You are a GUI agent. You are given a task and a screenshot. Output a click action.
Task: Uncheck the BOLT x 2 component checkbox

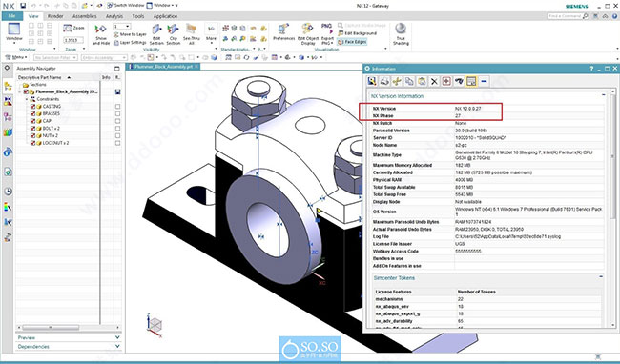[32, 129]
